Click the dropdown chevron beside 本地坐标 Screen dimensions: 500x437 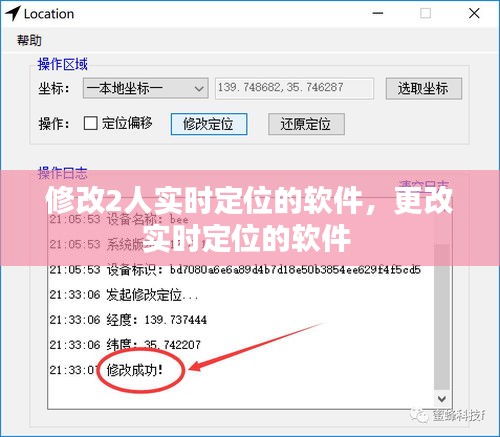pyautogui.click(x=199, y=89)
